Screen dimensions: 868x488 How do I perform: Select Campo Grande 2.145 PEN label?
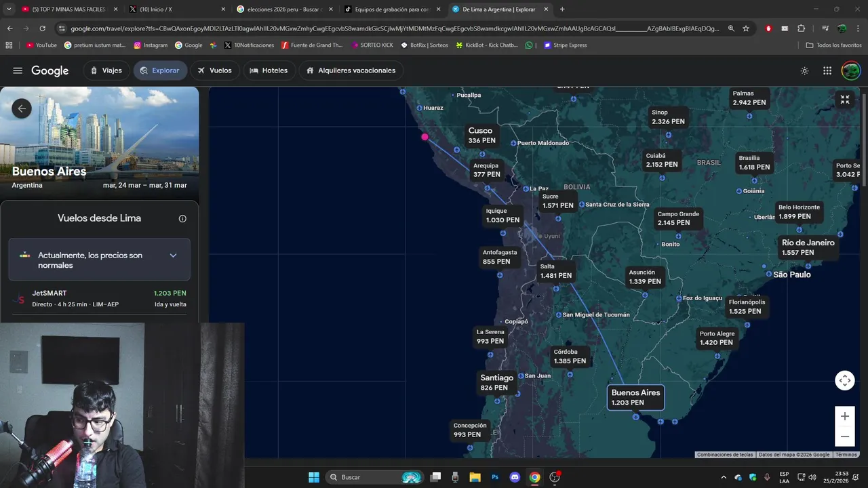click(678, 218)
